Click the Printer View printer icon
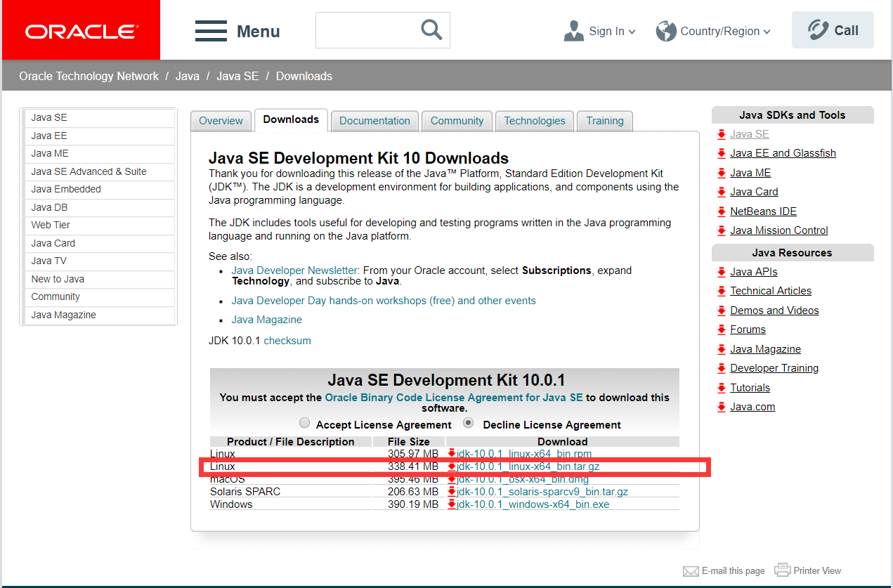The height and width of the screenshot is (588, 893). pyautogui.click(x=783, y=570)
